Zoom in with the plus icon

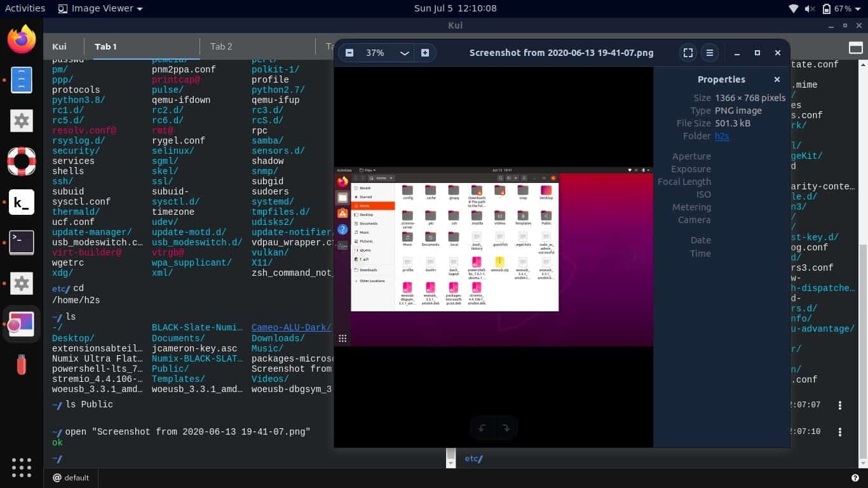pos(424,53)
